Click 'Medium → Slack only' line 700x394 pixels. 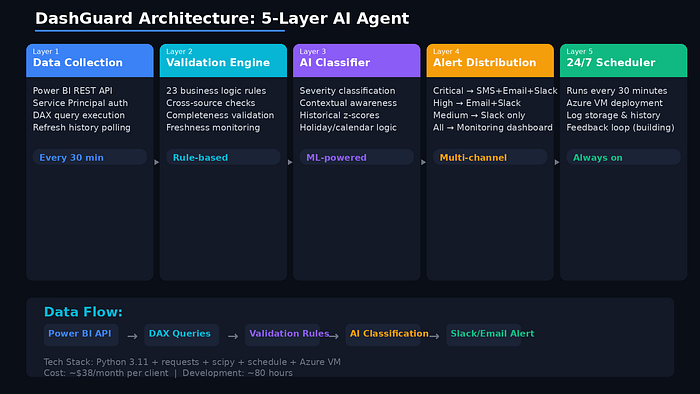[x=479, y=116]
